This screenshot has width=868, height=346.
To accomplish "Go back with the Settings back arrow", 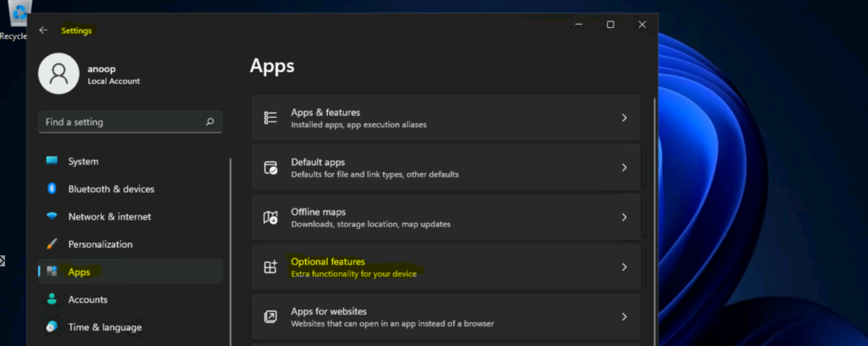I will (43, 31).
